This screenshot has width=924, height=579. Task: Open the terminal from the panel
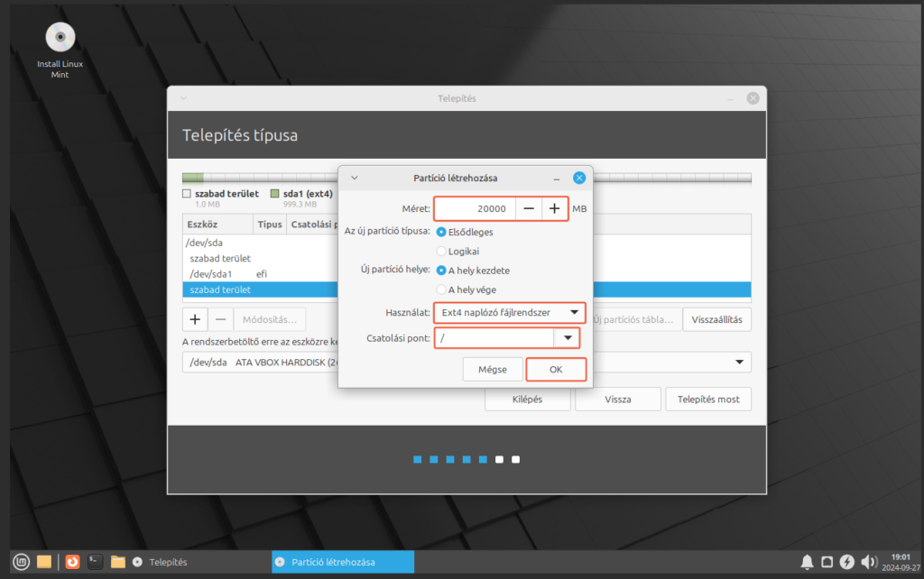point(95,562)
